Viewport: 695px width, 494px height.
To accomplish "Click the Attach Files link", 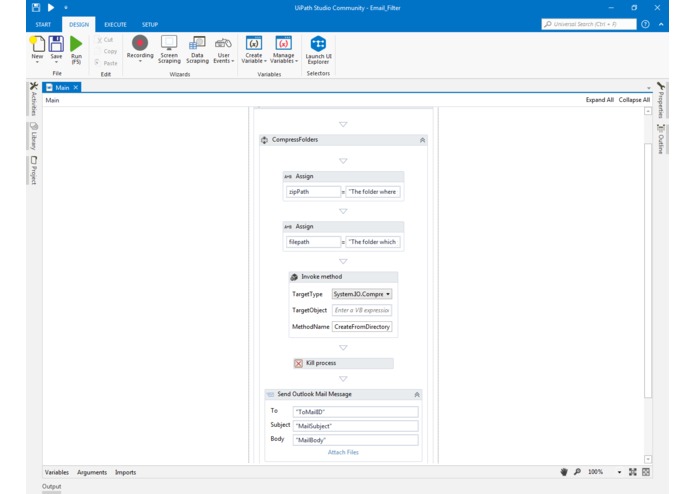I will tap(343, 452).
